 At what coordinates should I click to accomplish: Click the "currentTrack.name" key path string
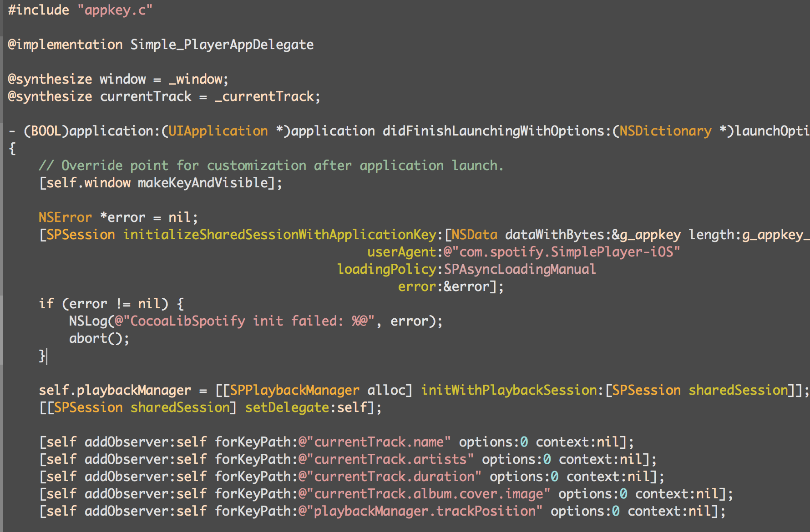[x=375, y=442]
